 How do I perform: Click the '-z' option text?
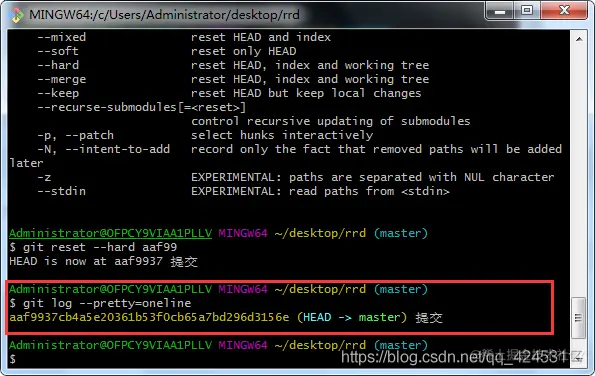pyautogui.click(x=44, y=177)
